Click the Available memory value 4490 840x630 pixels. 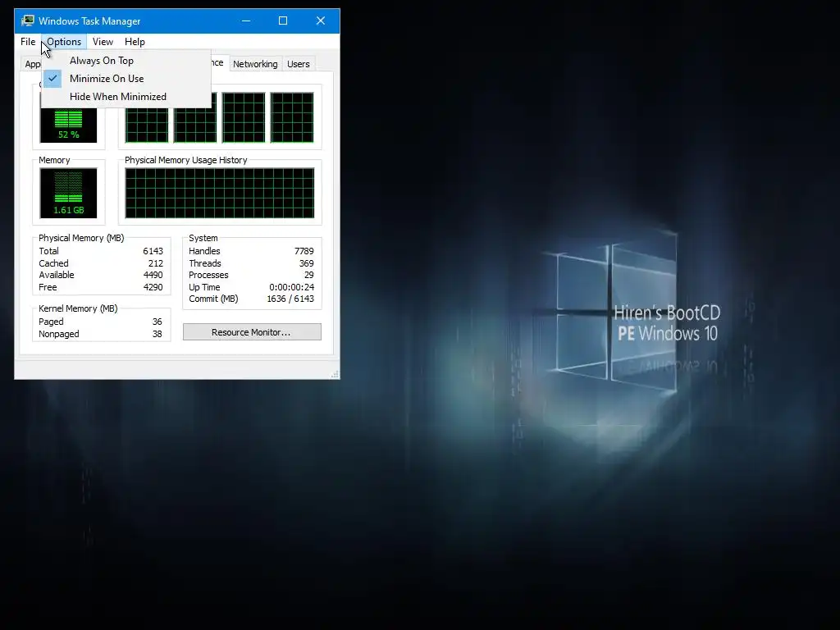click(x=153, y=276)
